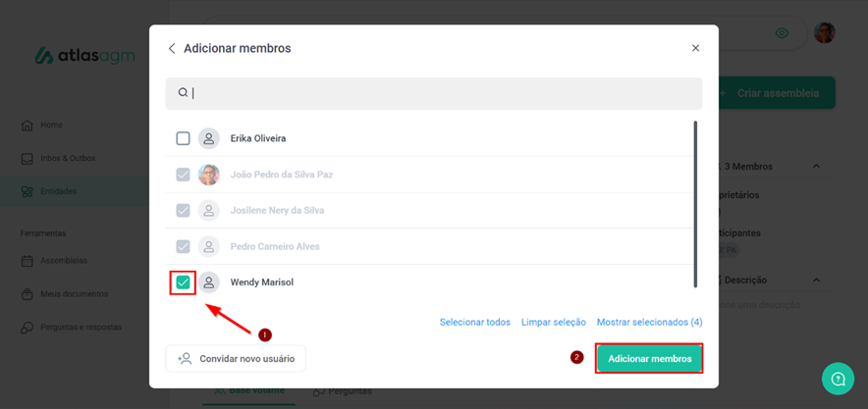Image resolution: width=868 pixels, height=409 pixels.
Task: Click the back arrow beside Adicionar membros
Action: [172, 48]
